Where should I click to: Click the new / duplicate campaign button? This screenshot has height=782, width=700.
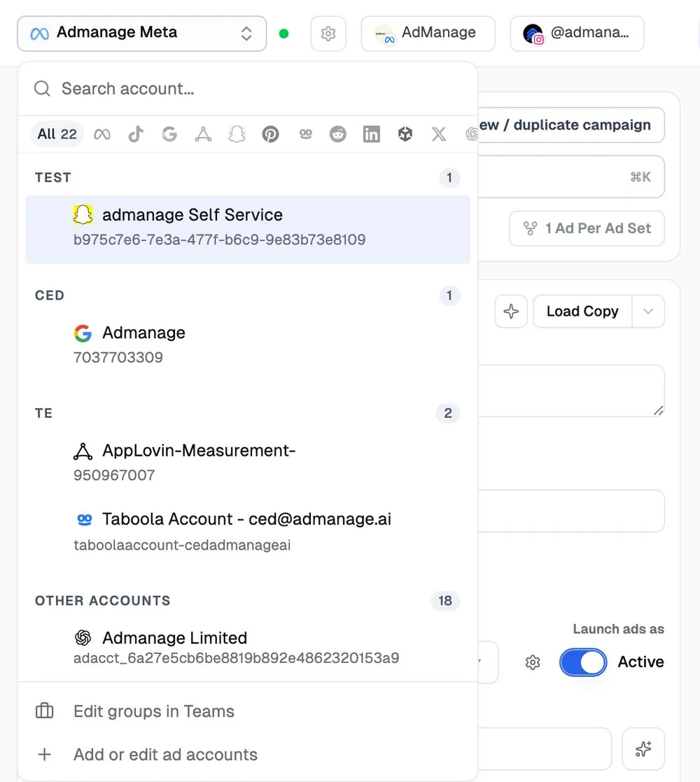click(571, 125)
